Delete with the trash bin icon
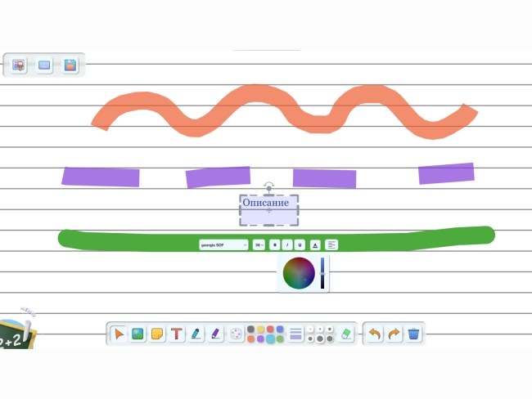The image size is (532, 399). (x=414, y=334)
